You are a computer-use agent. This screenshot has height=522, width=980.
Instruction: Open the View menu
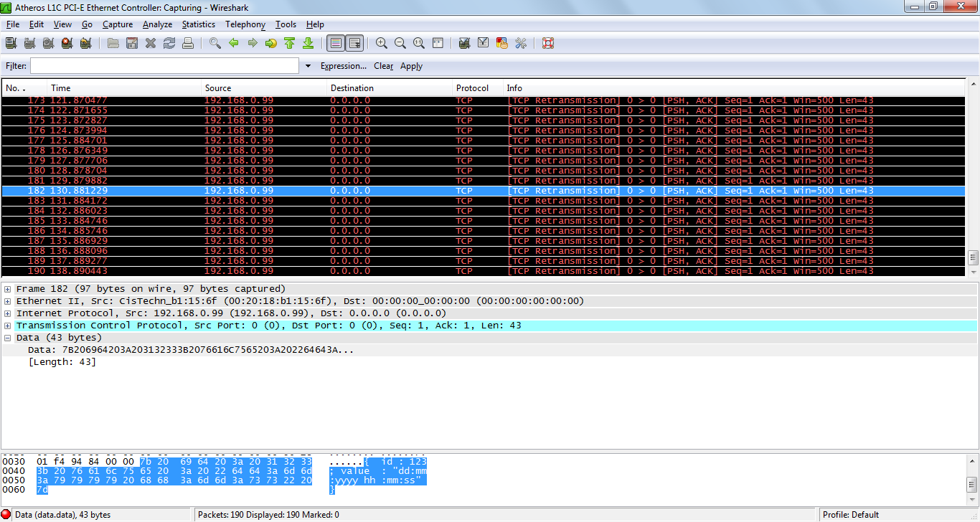(x=62, y=24)
